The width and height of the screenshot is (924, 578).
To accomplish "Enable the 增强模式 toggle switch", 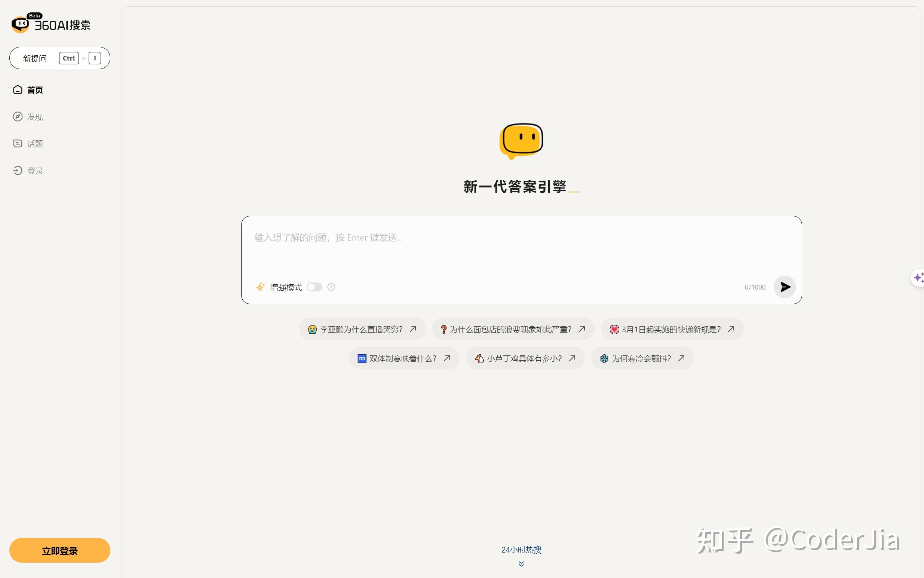I will pos(314,287).
